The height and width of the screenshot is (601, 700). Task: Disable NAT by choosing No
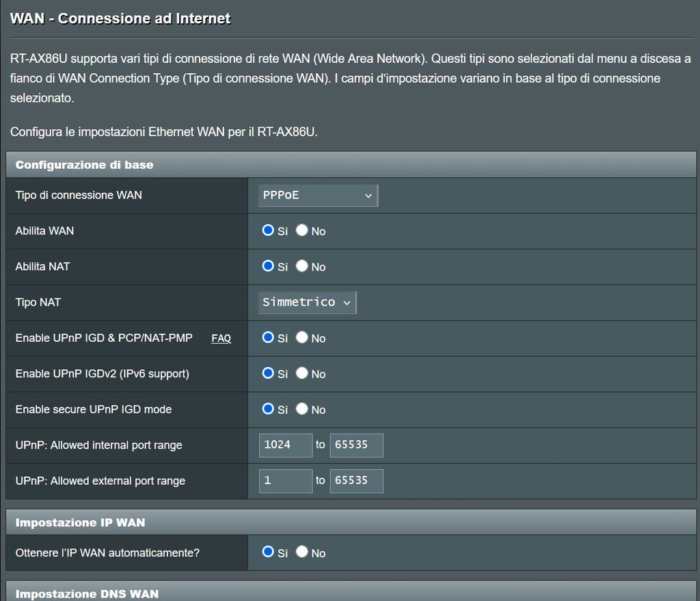point(302,266)
